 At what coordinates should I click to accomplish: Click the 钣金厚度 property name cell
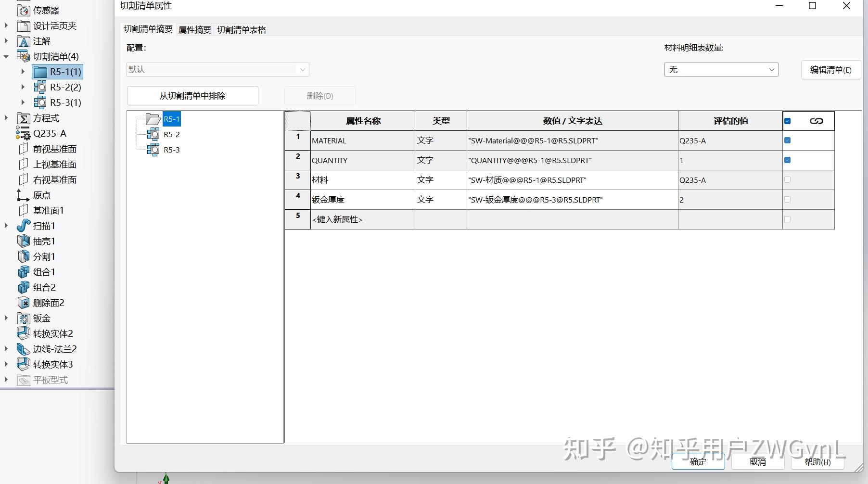coord(363,200)
